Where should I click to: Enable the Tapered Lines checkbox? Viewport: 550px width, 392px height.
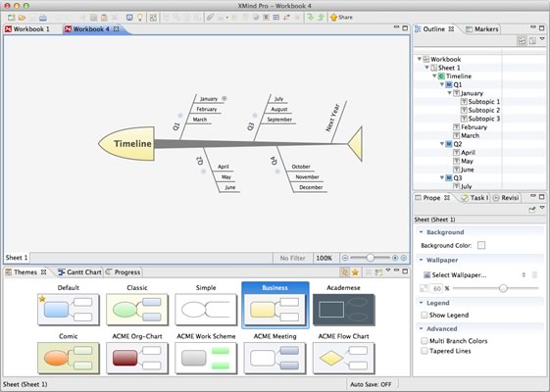click(x=425, y=351)
